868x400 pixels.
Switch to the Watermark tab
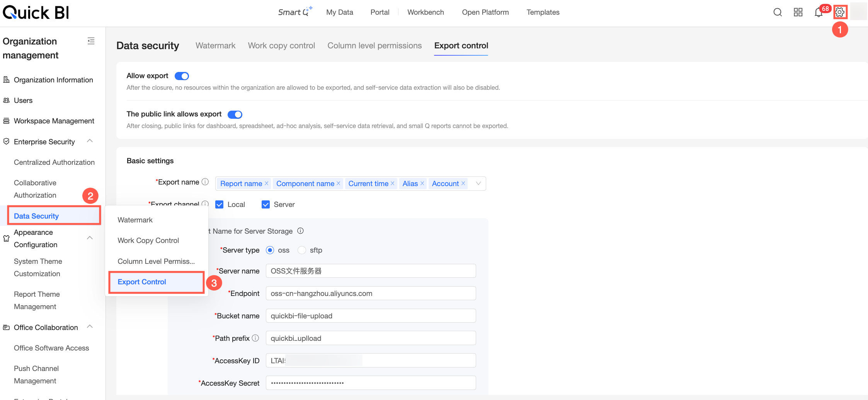point(215,46)
